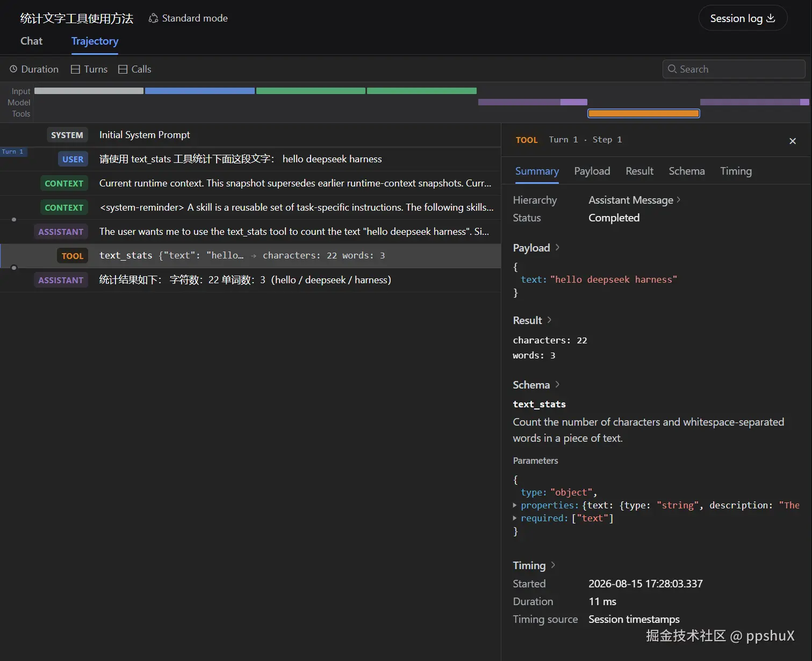Click the Started timestamp value

[645, 584]
